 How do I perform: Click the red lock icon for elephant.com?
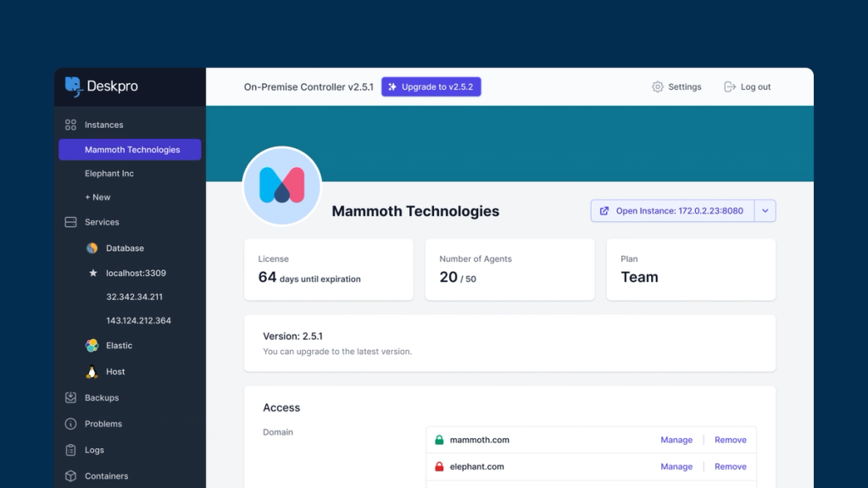(439, 467)
